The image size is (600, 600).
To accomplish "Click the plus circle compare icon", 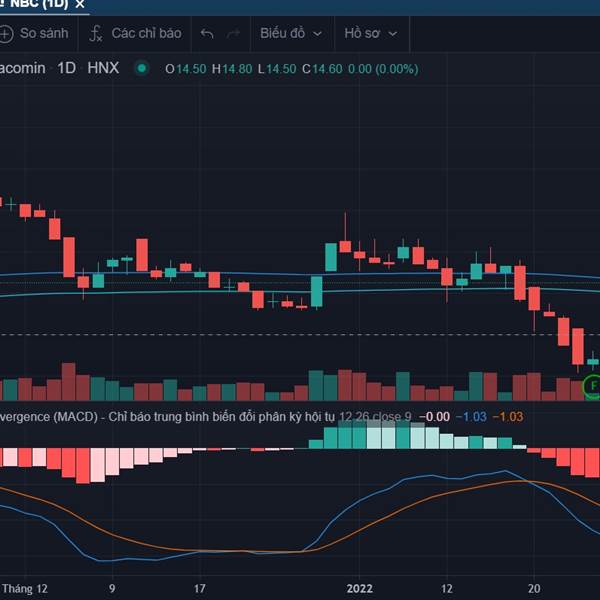I will pyautogui.click(x=5, y=34).
